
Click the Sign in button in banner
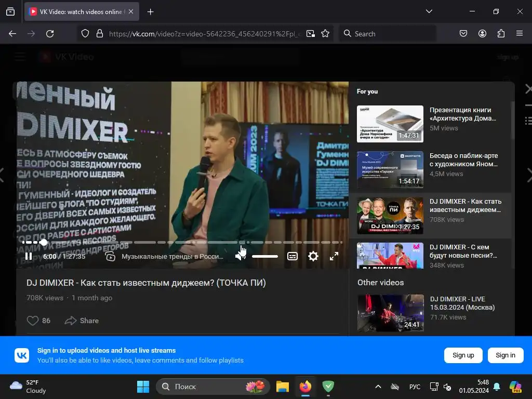coord(505,355)
